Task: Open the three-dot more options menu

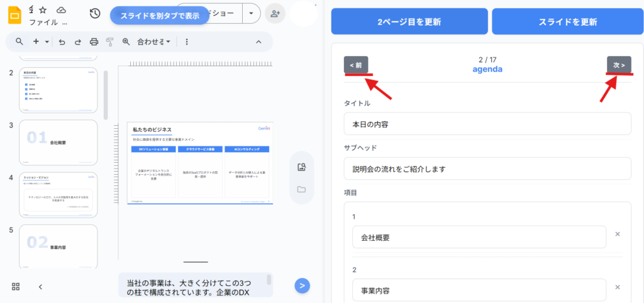Action: coord(187,41)
